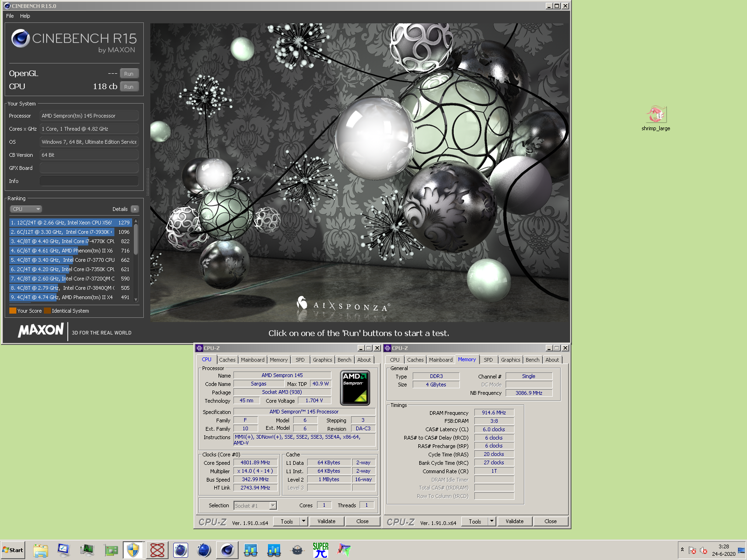Image resolution: width=747 pixels, height=560 pixels.
Task: Switch to CPU tab in right CPU-Z
Action: pyautogui.click(x=395, y=360)
